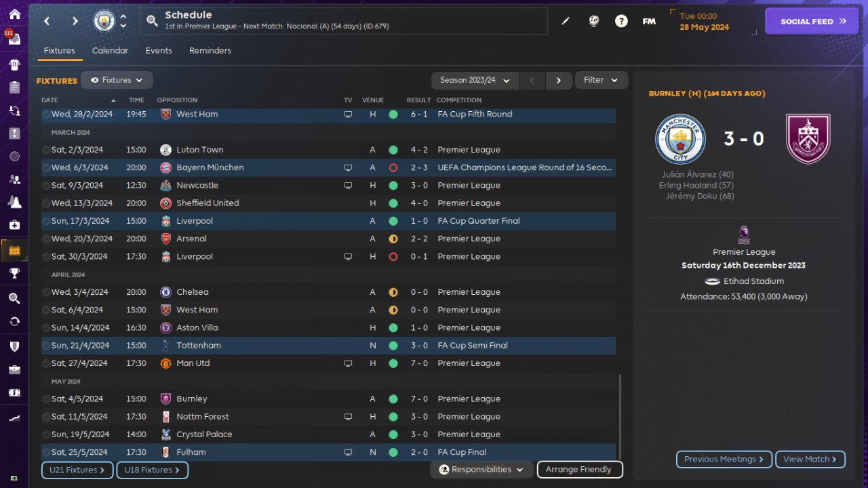The height and width of the screenshot is (488, 868).
Task: Click the Tottenham club badge in fixtures
Action: pos(165,346)
